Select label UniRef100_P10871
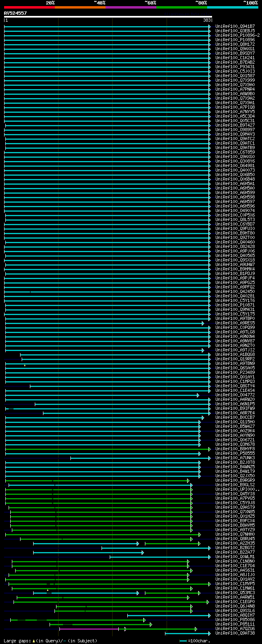This screenshot has width=262, height=644. [235, 305]
